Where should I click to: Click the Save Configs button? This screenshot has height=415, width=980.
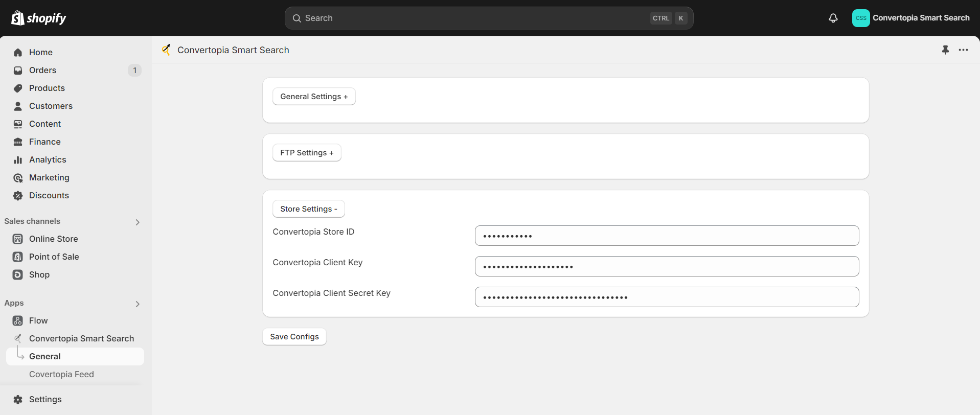click(x=294, y=336)
